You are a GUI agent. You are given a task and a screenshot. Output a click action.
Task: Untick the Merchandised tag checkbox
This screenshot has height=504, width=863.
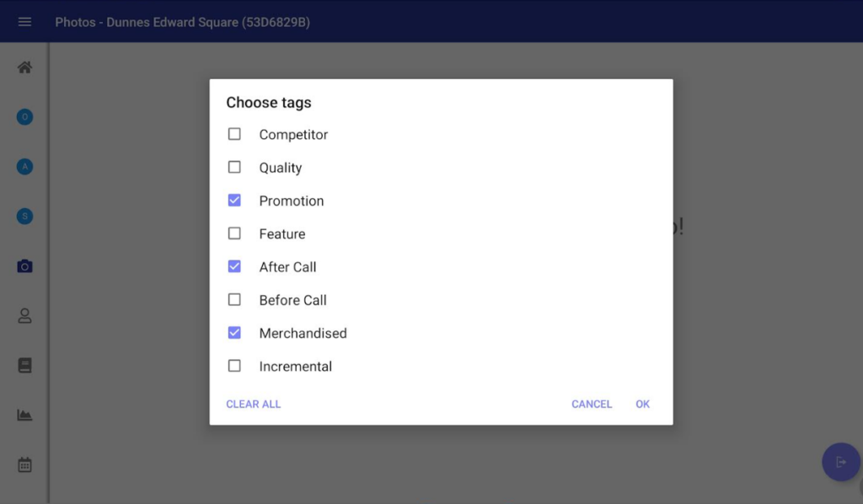(234, 333)
